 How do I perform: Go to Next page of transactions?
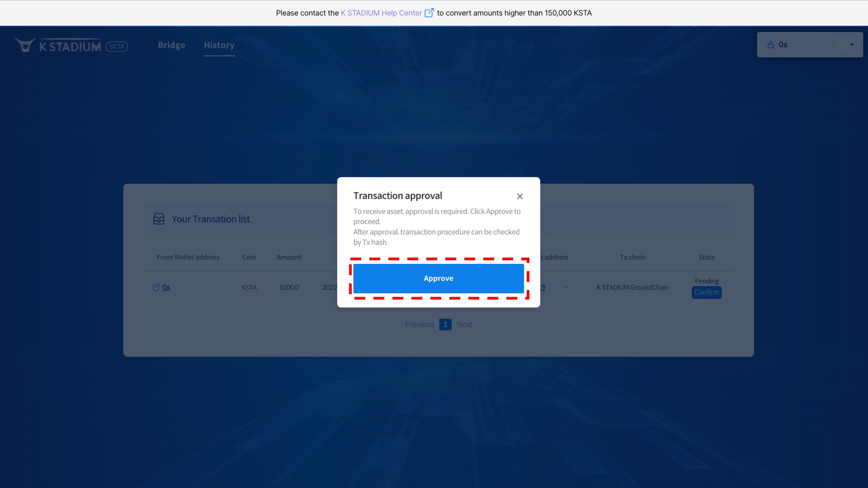pyautogui.click(x=464, y=324)
